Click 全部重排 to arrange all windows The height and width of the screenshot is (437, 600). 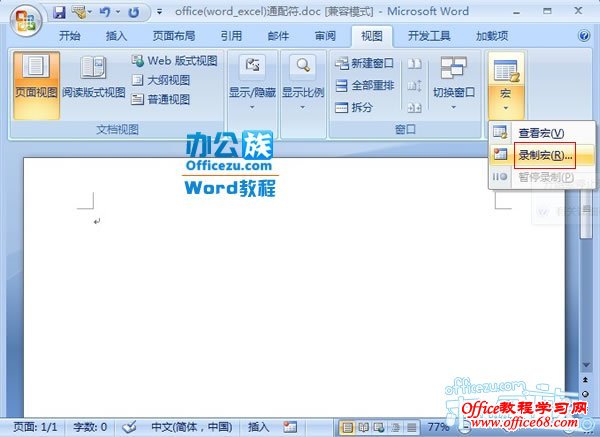coord(364,85)
